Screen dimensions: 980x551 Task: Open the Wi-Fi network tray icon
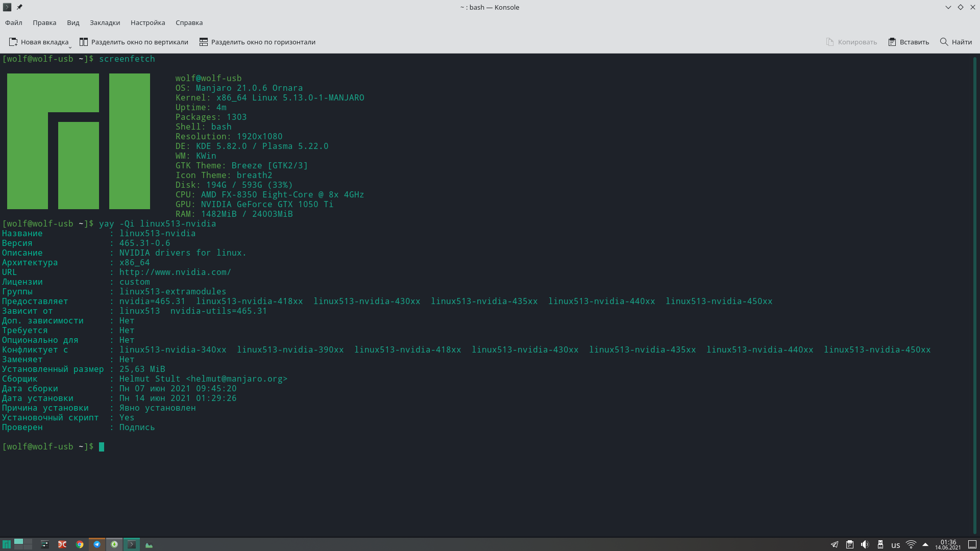[x=911, y=544]
